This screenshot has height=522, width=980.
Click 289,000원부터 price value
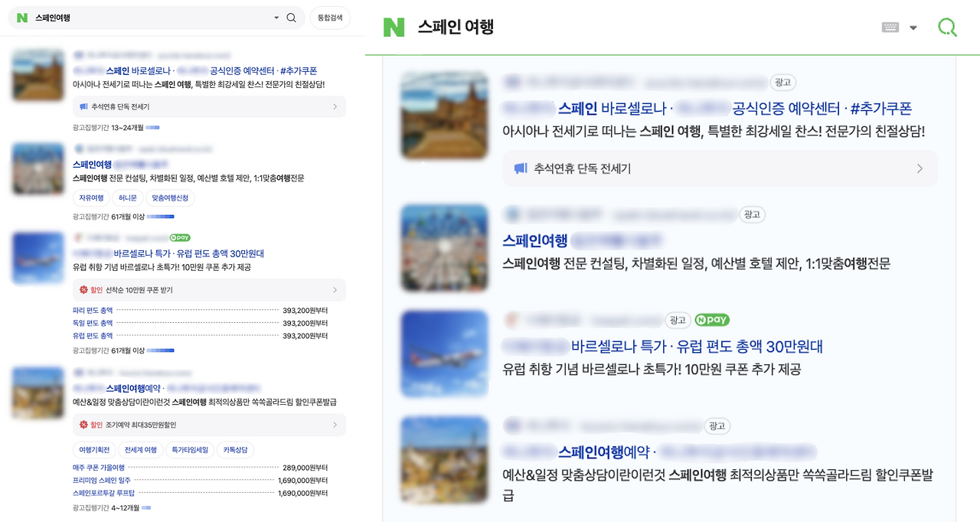(x=305, y=468)
